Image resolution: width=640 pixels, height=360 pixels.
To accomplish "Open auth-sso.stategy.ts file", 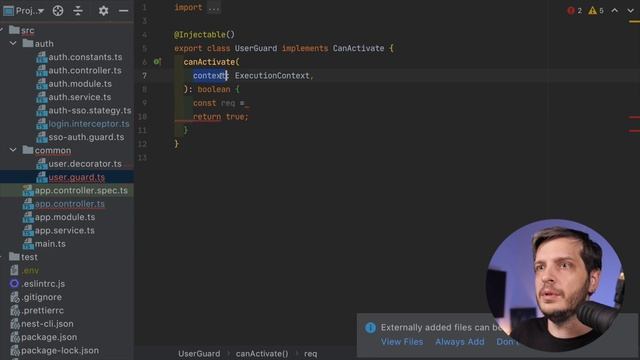I will click(90, 111).
